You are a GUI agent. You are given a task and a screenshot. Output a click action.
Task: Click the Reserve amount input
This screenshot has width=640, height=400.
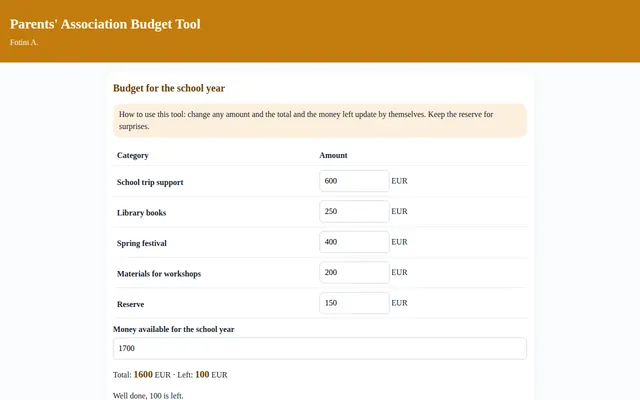(354, 303)
